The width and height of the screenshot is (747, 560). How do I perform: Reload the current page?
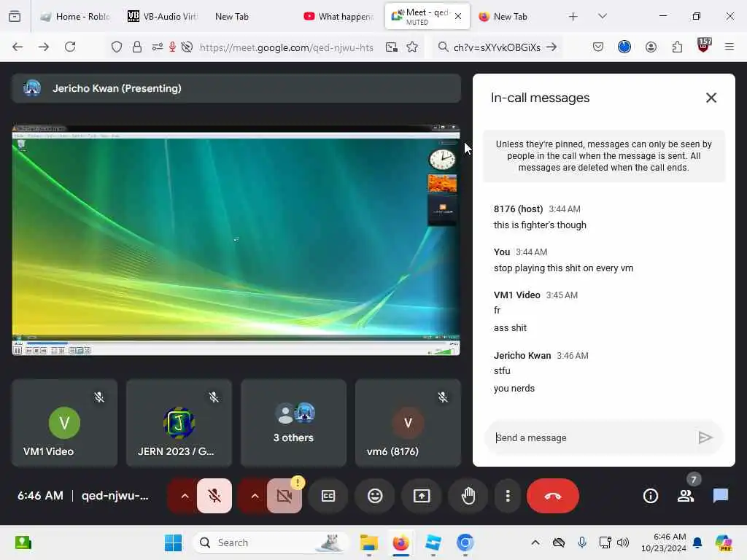pos(70,47)
